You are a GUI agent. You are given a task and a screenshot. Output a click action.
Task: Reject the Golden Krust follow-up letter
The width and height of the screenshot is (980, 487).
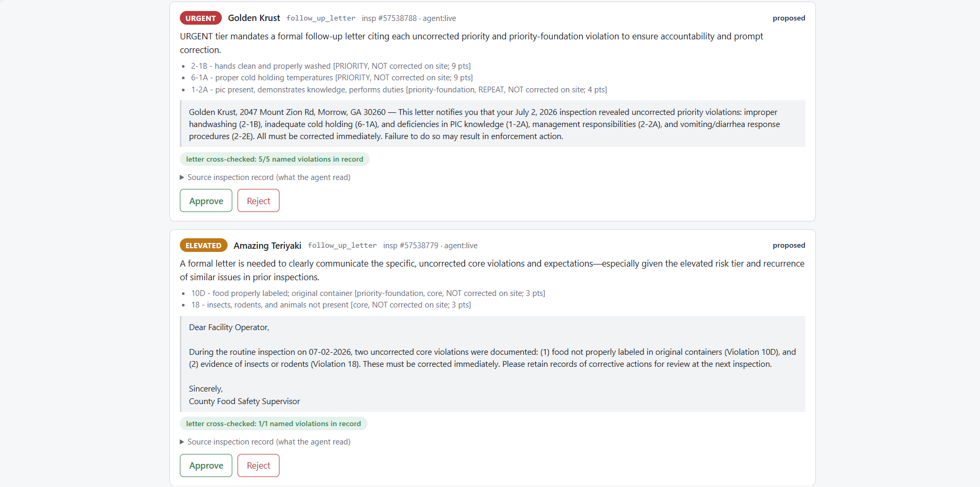pyautogui.click(x=258, y=200)
